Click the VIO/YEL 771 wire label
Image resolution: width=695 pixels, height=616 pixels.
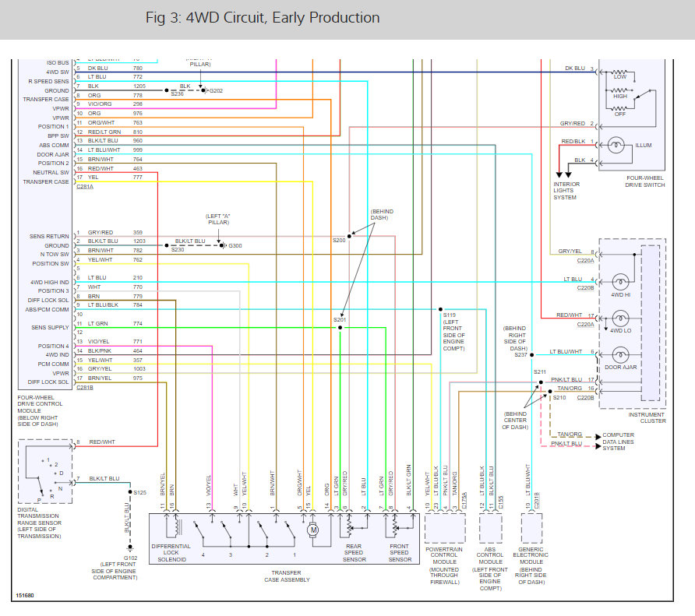click(x=115, y=342)
